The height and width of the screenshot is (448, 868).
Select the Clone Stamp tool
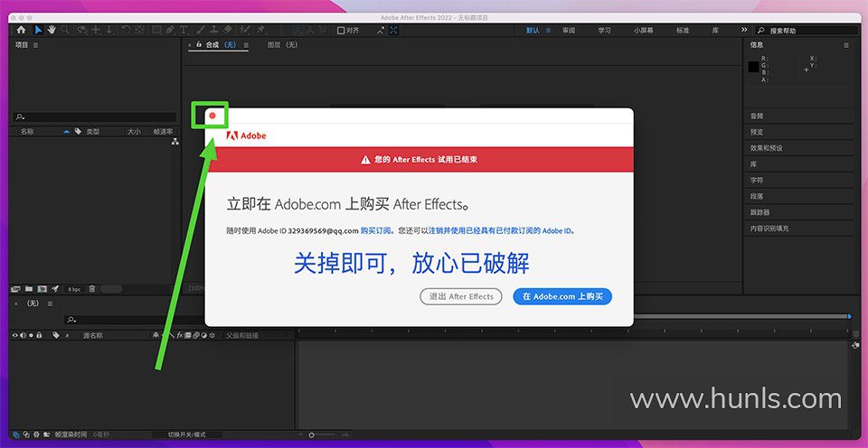tap(213, 30)
